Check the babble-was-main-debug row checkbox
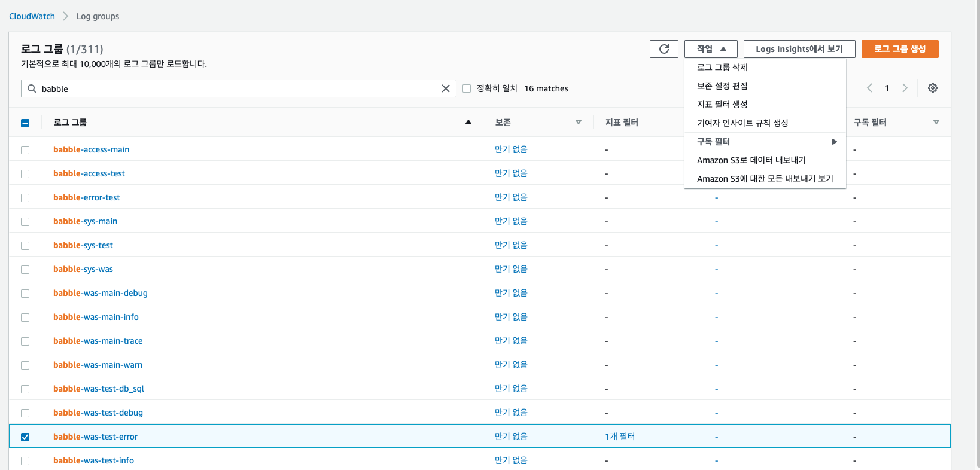 coord(25,293)
